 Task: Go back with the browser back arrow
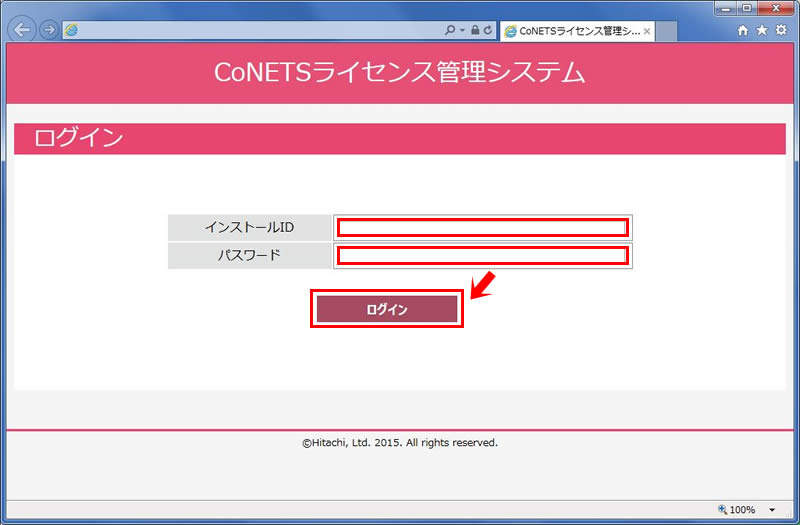tap(22, 30)
